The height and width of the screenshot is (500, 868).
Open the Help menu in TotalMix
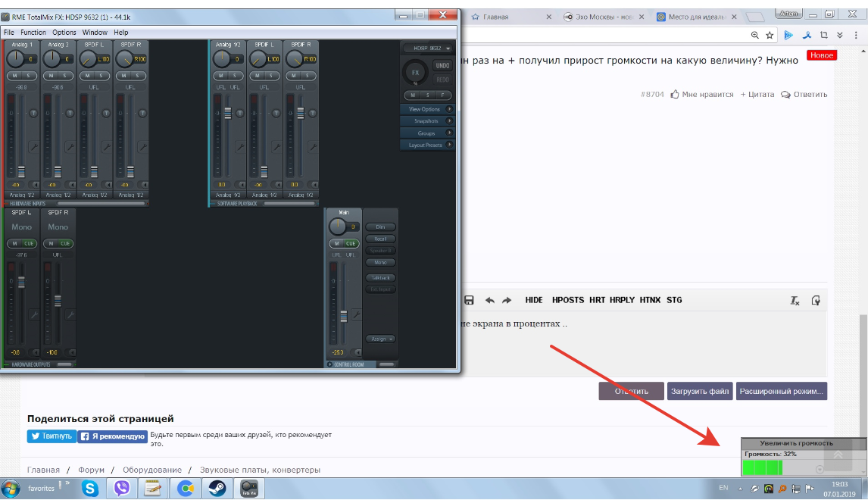click(x=120, y=33)
